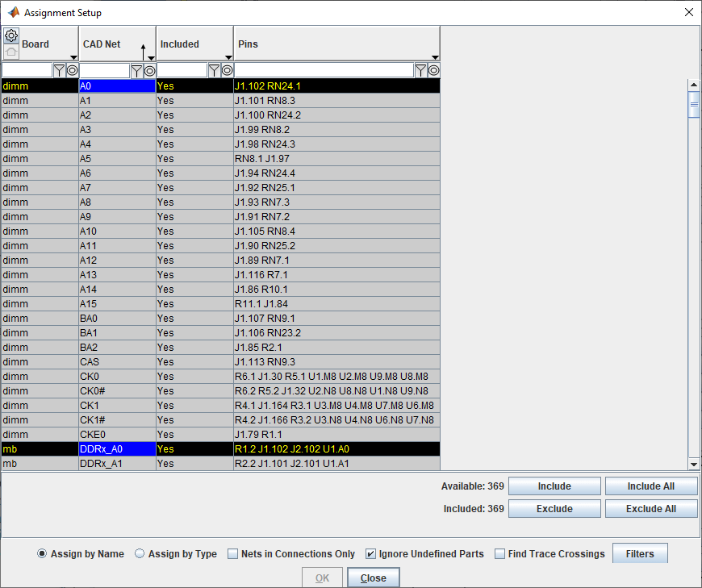The width and height of the screenshot is (702, 588).
Task: Click the home icon below the gear icon
Action: tap(11, 50)
